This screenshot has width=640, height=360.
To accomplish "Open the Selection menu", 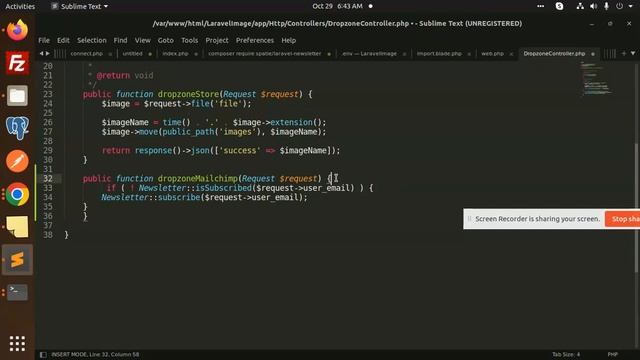I will (x=92, y=40).
